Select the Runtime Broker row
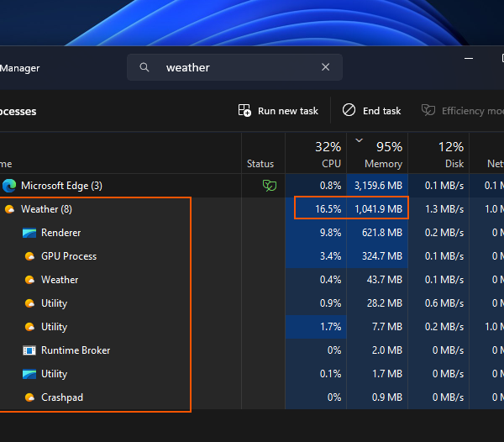504x442 pixels. click(x=252, y=350)
